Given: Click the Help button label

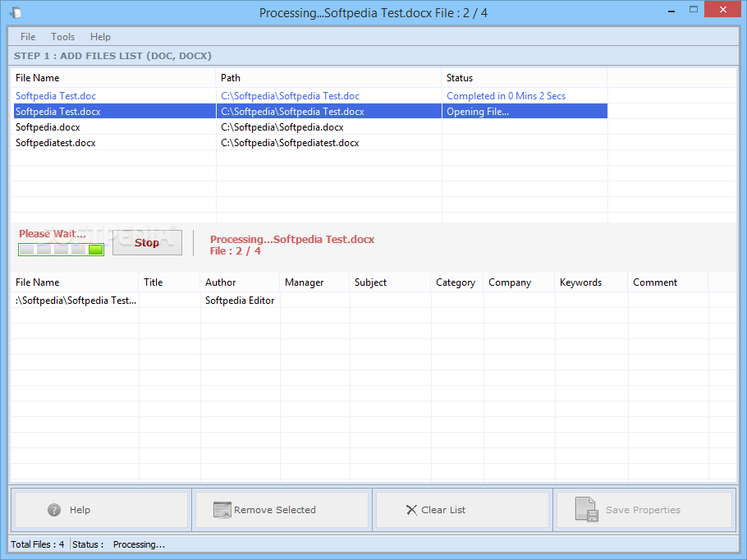Looking at the screenshot, I should coord(80,510).
